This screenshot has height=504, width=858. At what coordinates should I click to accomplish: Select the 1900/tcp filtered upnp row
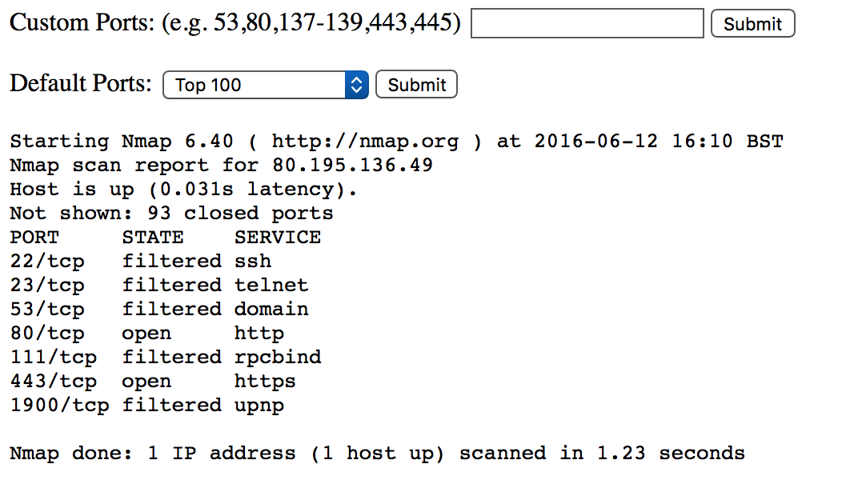(146, 406)
